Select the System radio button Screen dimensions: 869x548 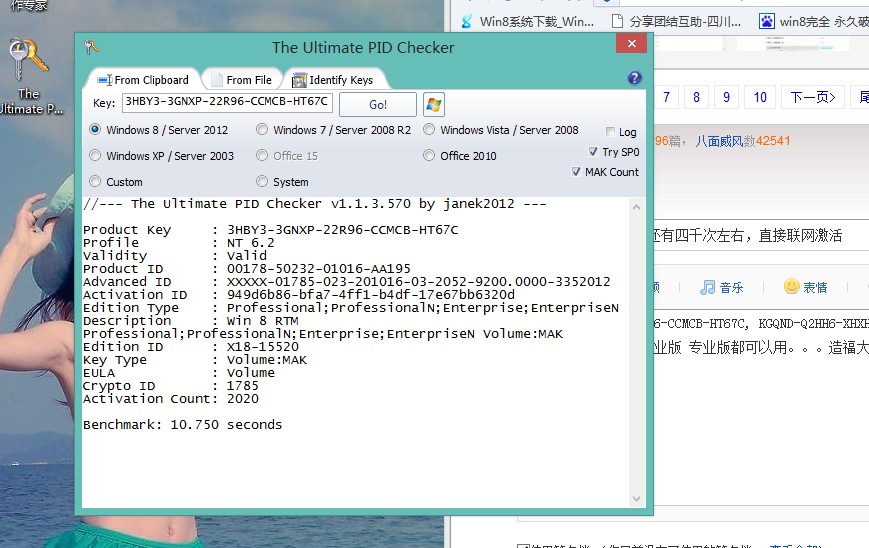coord(262,182)
